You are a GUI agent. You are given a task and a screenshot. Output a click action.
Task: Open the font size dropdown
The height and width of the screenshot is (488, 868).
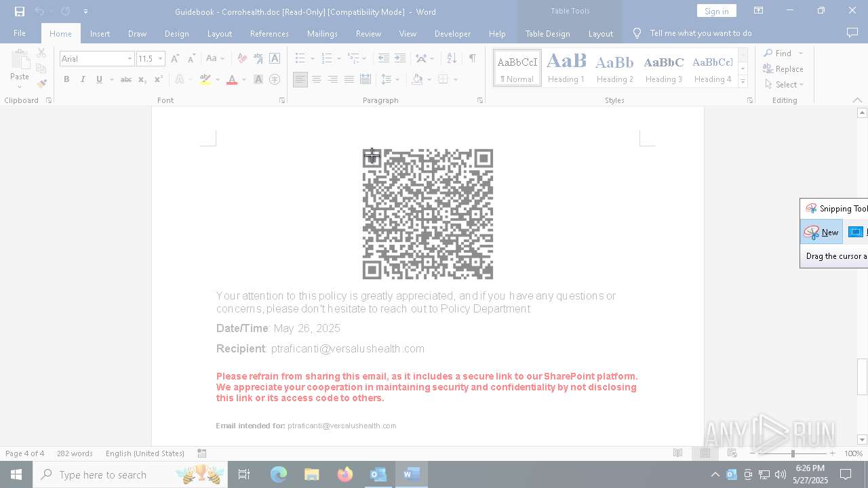point(161,59)
